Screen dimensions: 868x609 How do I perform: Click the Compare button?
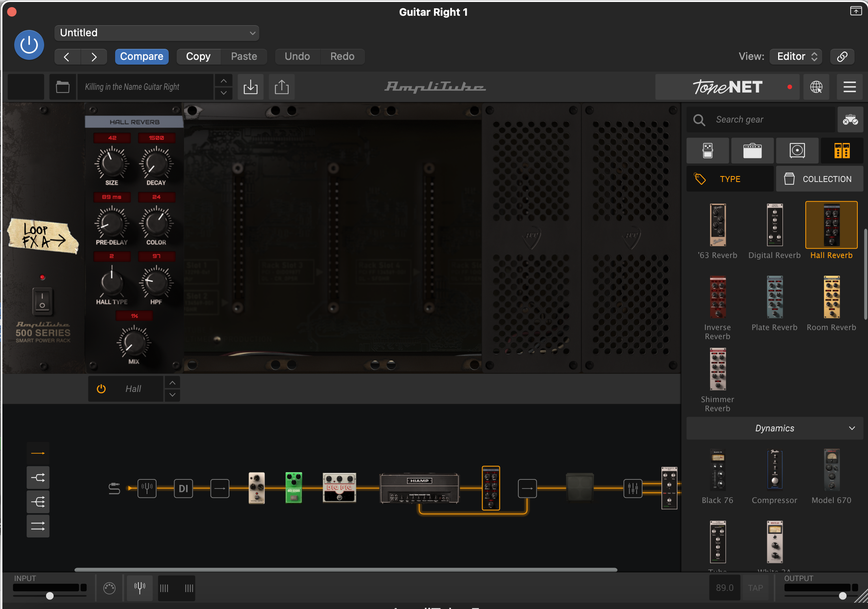(x=142, y=57)
